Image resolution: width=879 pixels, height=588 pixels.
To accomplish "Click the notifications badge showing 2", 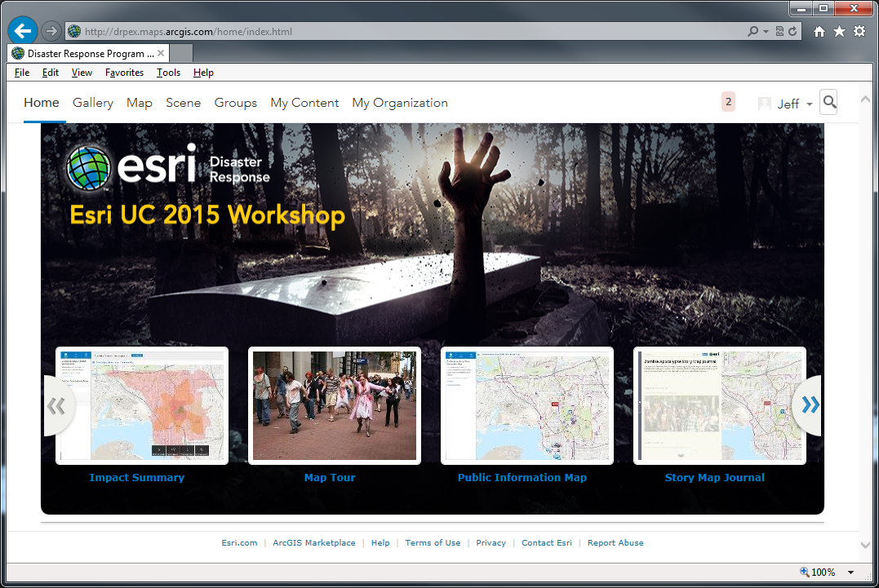I will click(x=728, y=102).
